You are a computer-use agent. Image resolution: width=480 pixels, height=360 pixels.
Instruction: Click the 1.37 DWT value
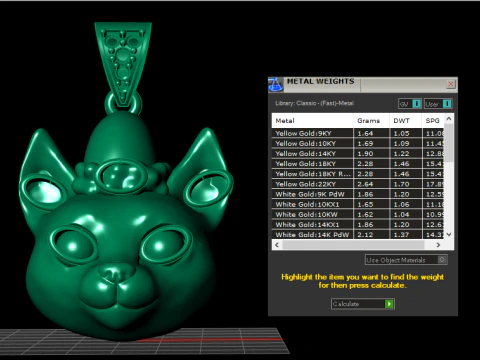tap(401, 235)
